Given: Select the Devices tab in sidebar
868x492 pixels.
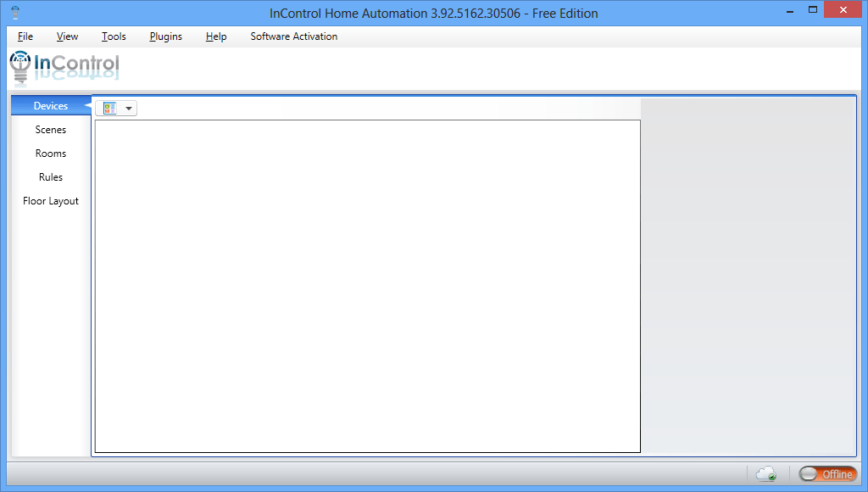Looking at the screenshot, I should click(51, 106).
